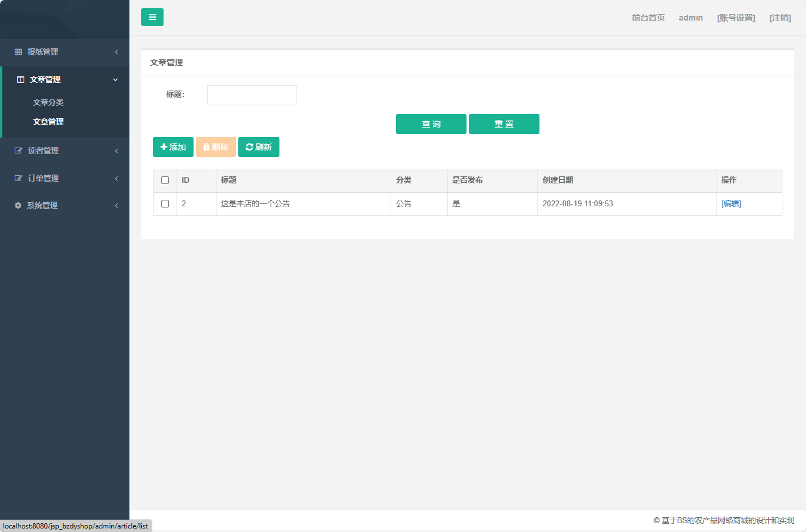Toggle the select-all checkbox in table header
Image resolution: width=806 pixels, height=532 pixels.
[x=165, y=180]
